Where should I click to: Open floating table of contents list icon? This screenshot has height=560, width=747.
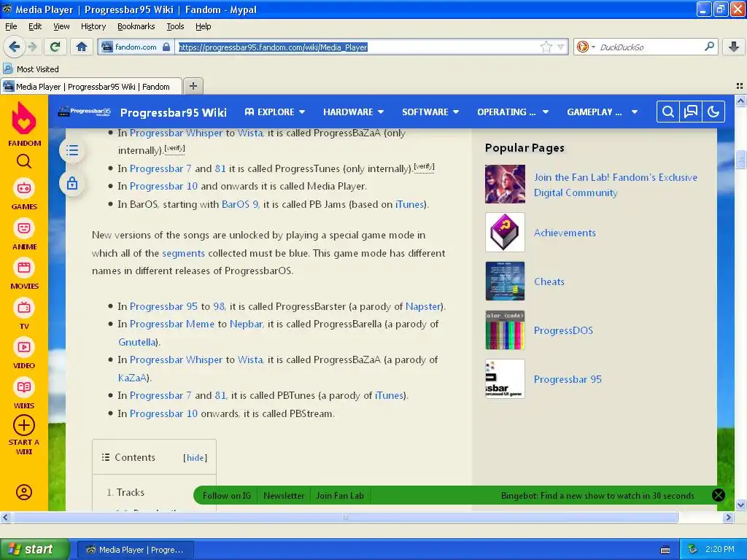[72, 150]
